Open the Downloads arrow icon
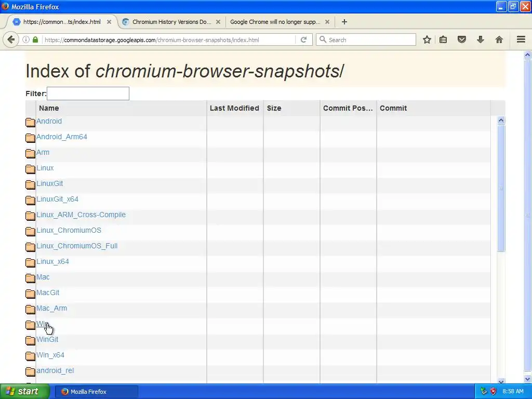The height and width of the screenshot is (399, 532). pyautogui.click(x=481, y=39)
